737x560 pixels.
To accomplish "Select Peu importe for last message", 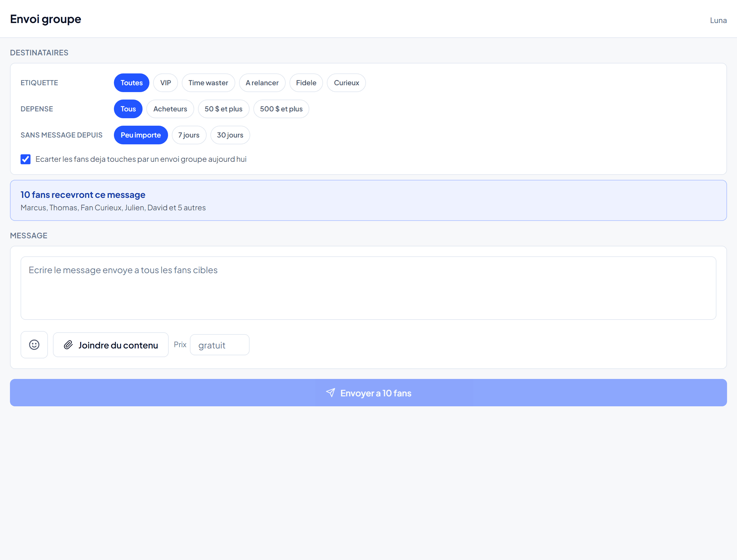I will click(x=141, y=135).
